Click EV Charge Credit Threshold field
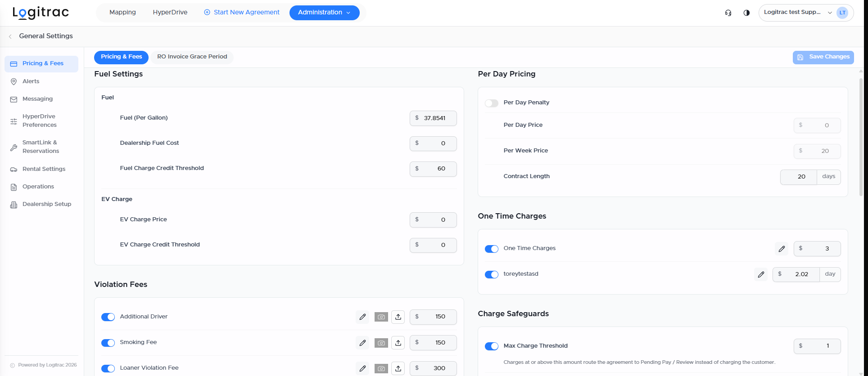868x376 pixels. coord(433,245)
